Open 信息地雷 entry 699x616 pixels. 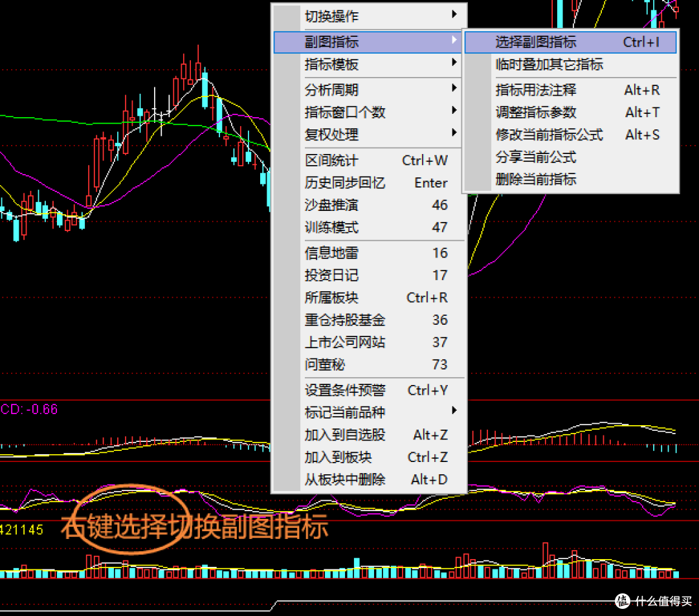[x=370, y=253]
